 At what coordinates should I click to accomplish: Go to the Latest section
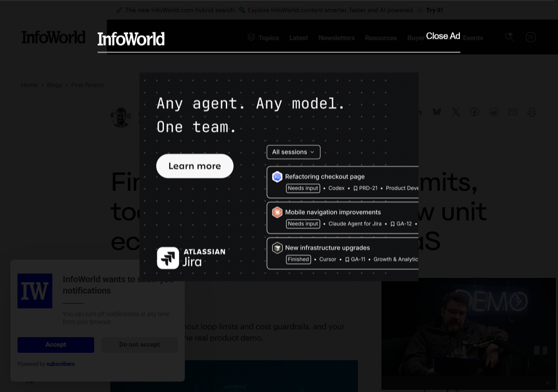coord(299,38)
